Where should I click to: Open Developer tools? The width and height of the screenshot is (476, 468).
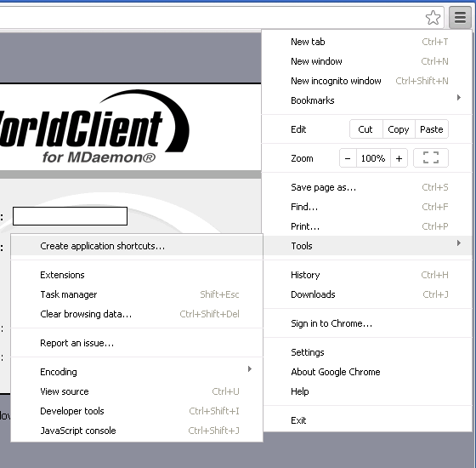click(x=137, y=411)
